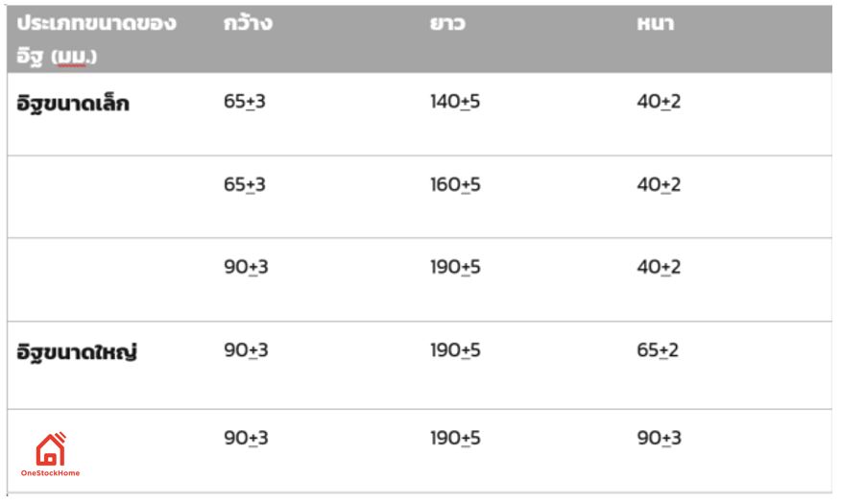The height and width of the screenshot is (504, 841).
Task: Click the 140+5 length cell
Action: click(x=455, y=102)
